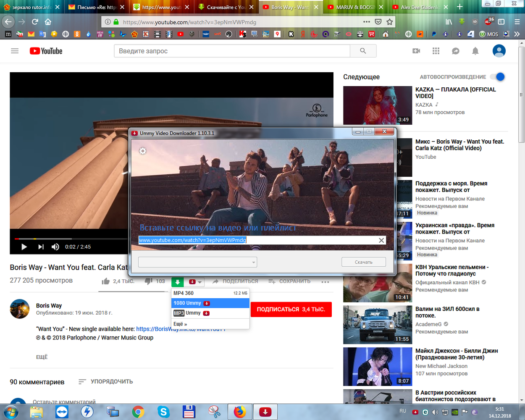Screen dimensions: 525x420
Task: Skip to the next video
Action: click(x=41, y=247)
